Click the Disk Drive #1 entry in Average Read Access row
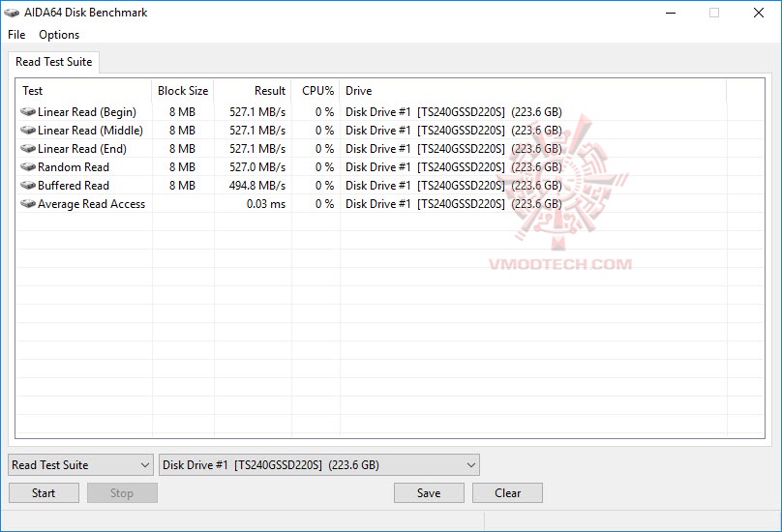The height and width of the screenshot is (532, 782). [x=453, y=204]
